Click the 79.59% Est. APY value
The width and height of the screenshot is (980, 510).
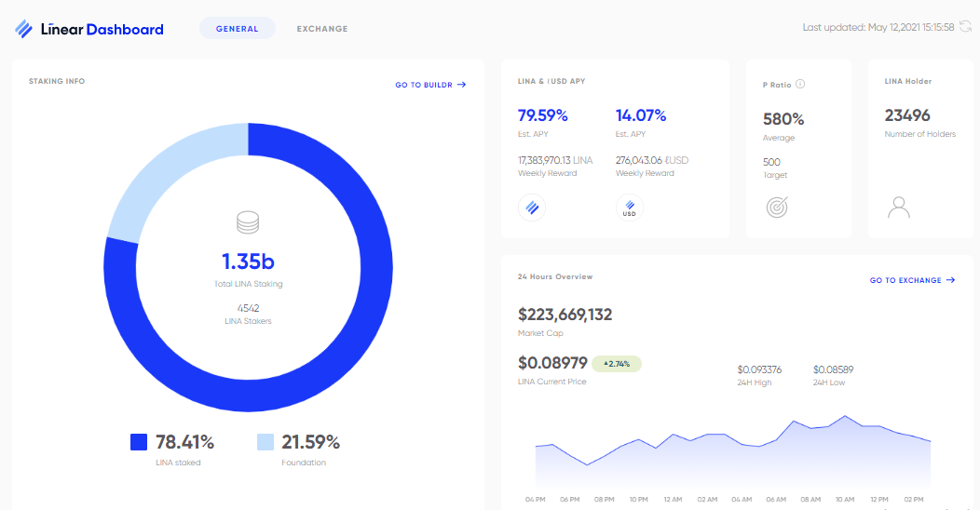click(x=542, y=115)
